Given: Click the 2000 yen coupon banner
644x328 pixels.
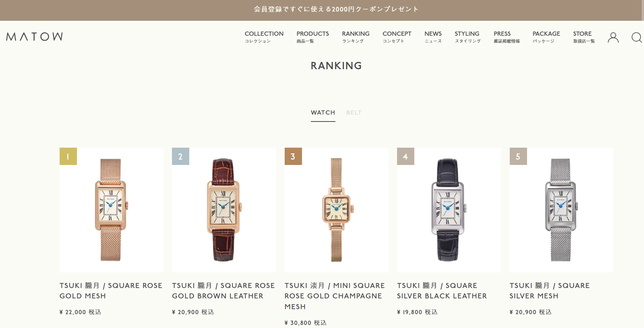Looking at the screenshot, I should coord(336,9).
